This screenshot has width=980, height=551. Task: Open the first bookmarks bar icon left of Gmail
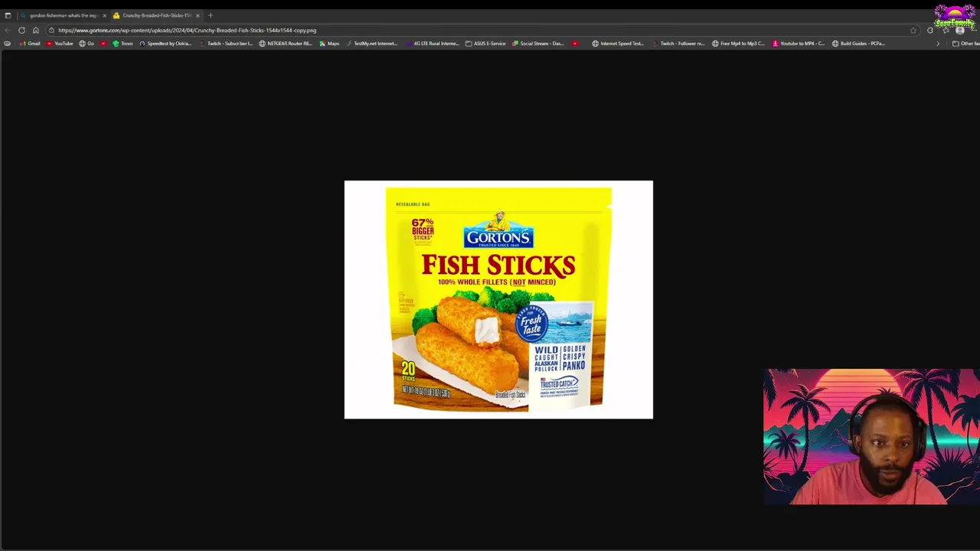[x=8, y=44]
